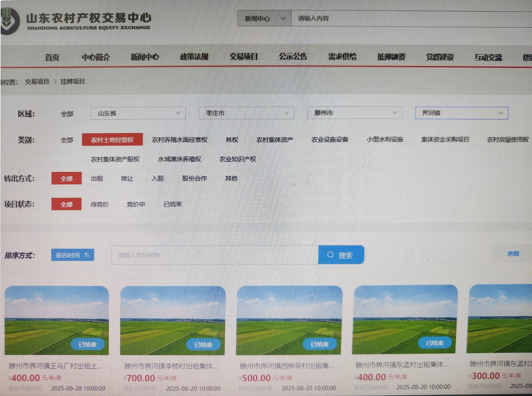Click the project name search input field

[213, 255]
